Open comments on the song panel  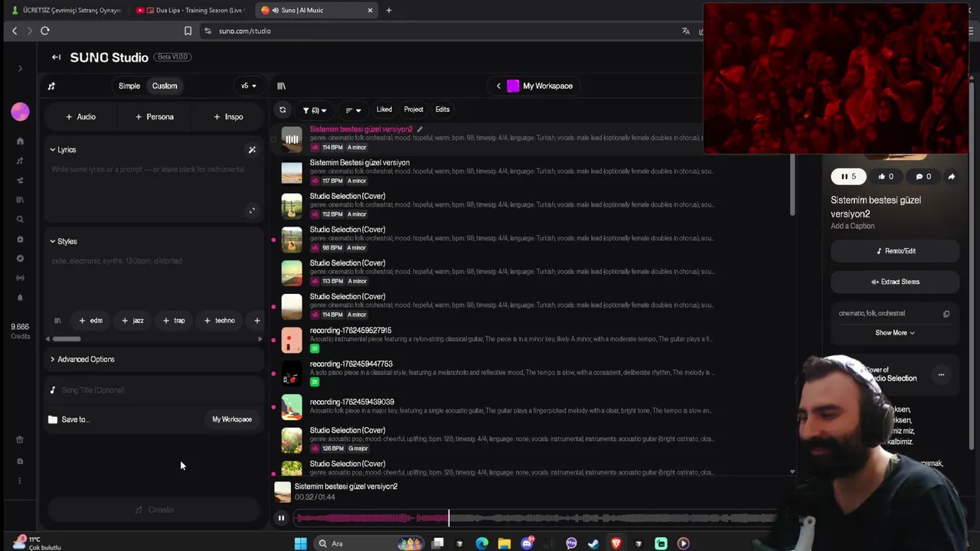[923, 177]
